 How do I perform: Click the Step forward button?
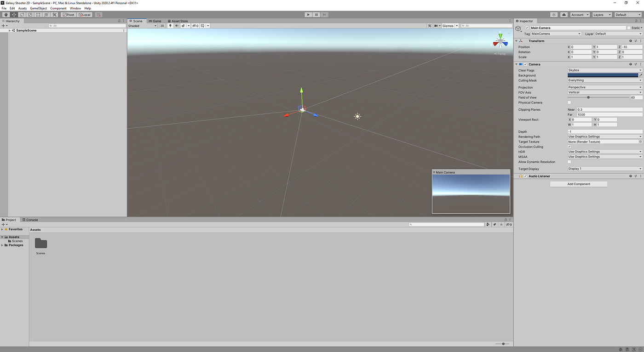point(325,15)
